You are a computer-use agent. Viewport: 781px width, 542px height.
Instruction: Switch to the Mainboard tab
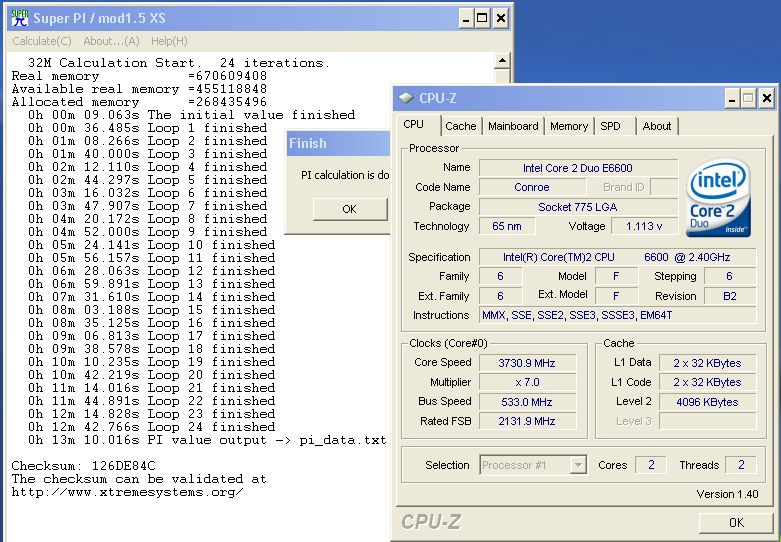[x=513, y=126]
